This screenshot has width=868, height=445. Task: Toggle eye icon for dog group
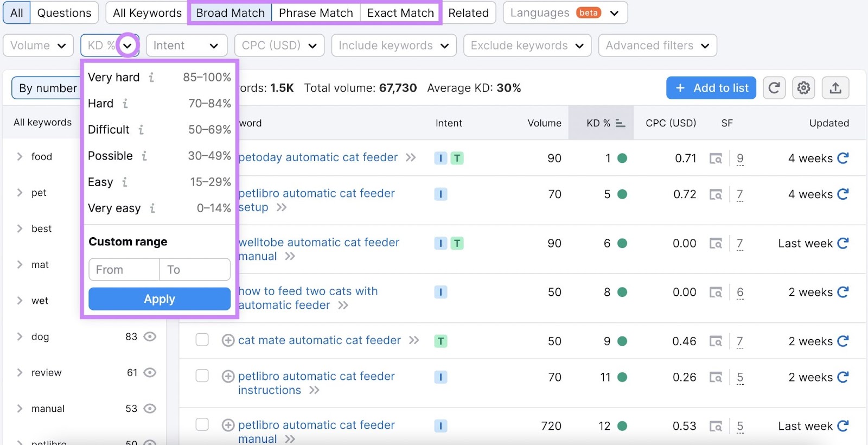click(x=150, y=336)
